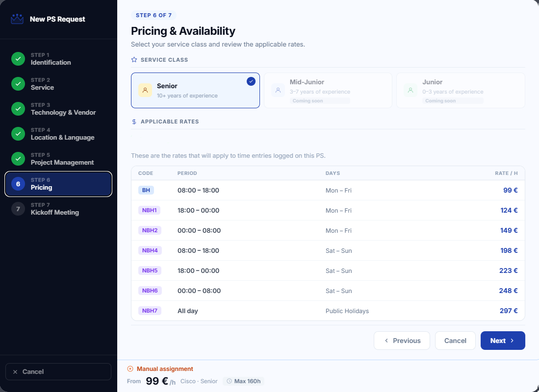Screen dimensions: 539x392
Task: Click the STEP 6 OF 7 badge
Action: [x=154, y=15]
